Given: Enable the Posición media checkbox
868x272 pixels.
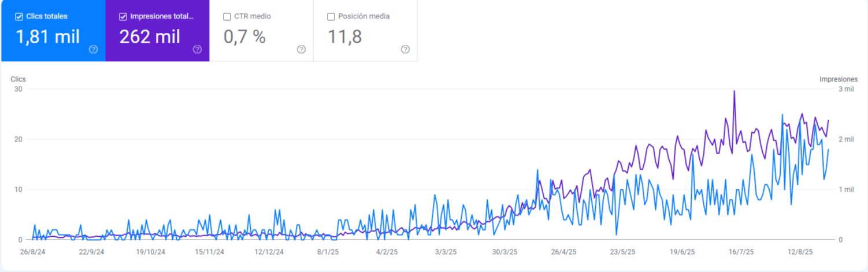Looking at the screenshot, I should click(331, 17).
